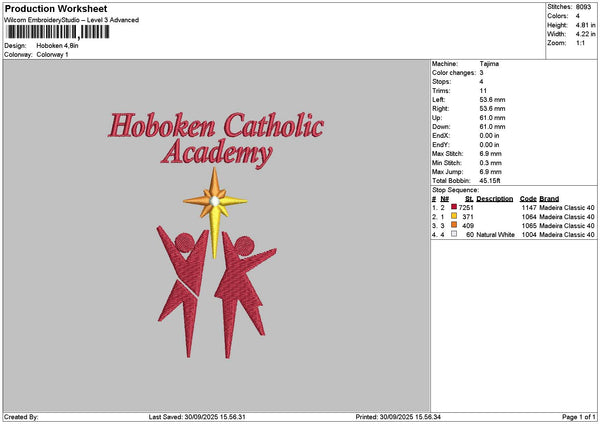The height and width of the screenshot is (424, 600).
Task: Click the 'Color changes:' label
Action: 454,73
